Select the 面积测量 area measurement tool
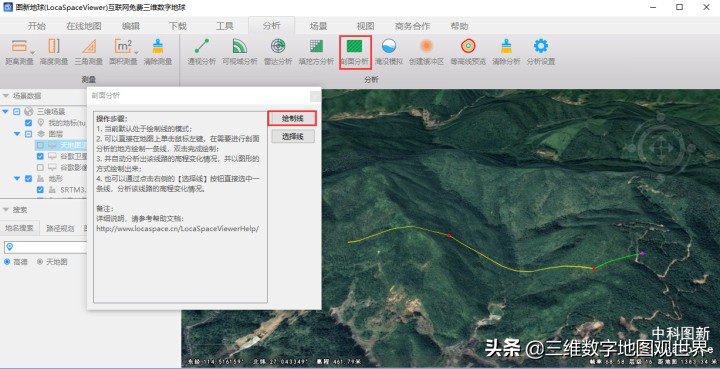 pyautogui.click(x=123, y=51)
